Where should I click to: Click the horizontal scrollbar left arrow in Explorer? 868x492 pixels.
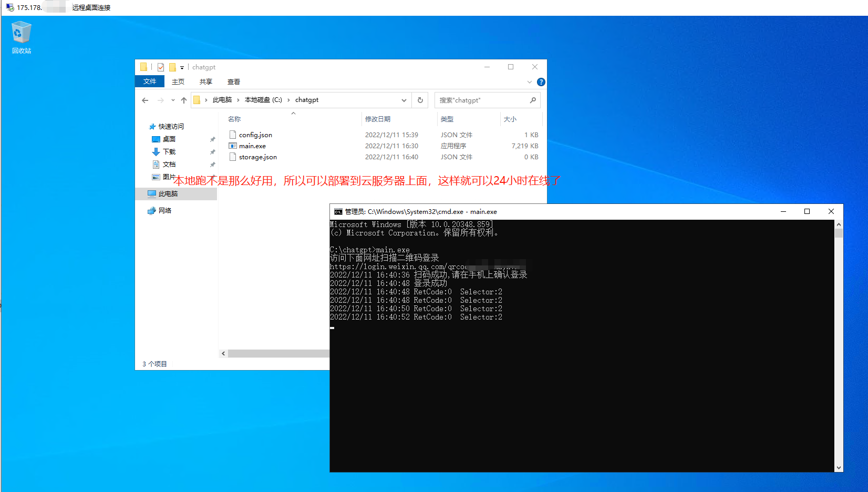[223, 354]
